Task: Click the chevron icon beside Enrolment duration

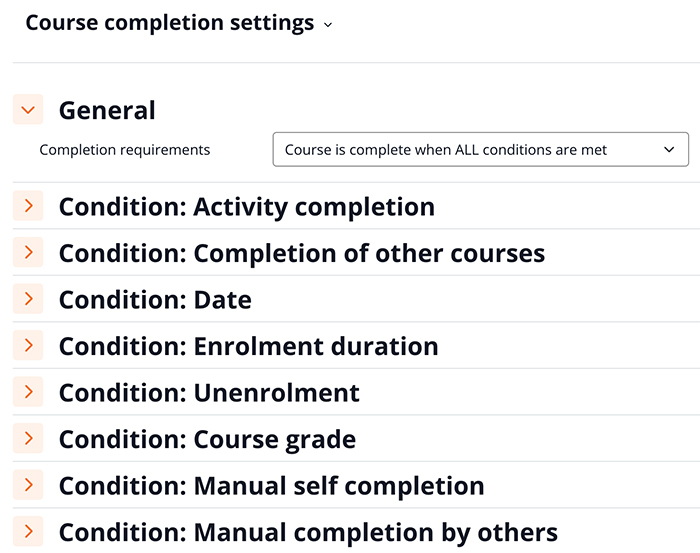Action: (28, 346)
